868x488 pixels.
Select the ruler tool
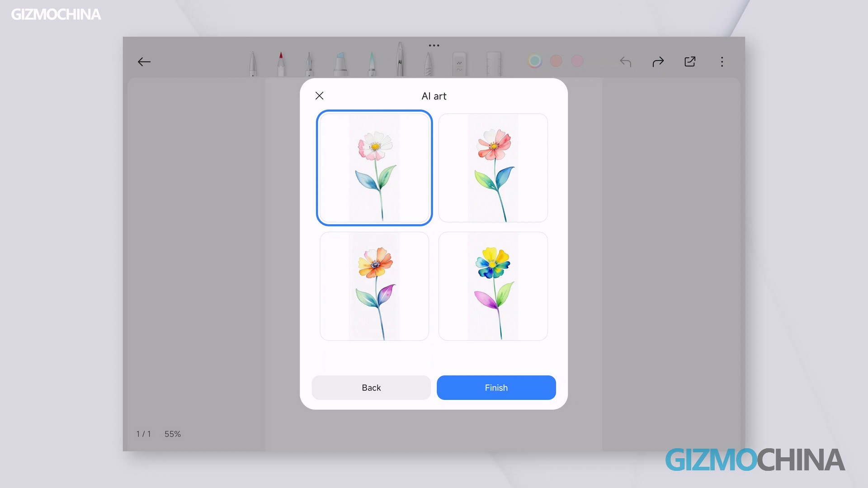494,64
